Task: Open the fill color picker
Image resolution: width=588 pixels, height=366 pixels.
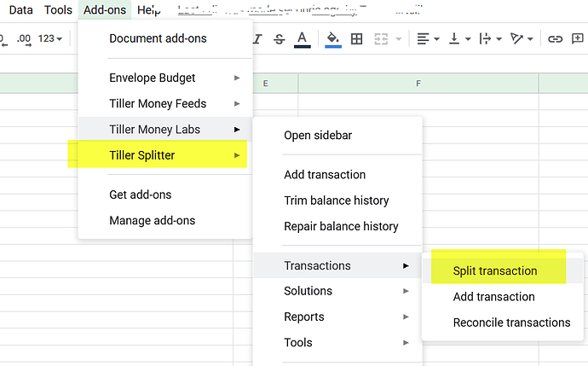Action: [x=333, y=39]
